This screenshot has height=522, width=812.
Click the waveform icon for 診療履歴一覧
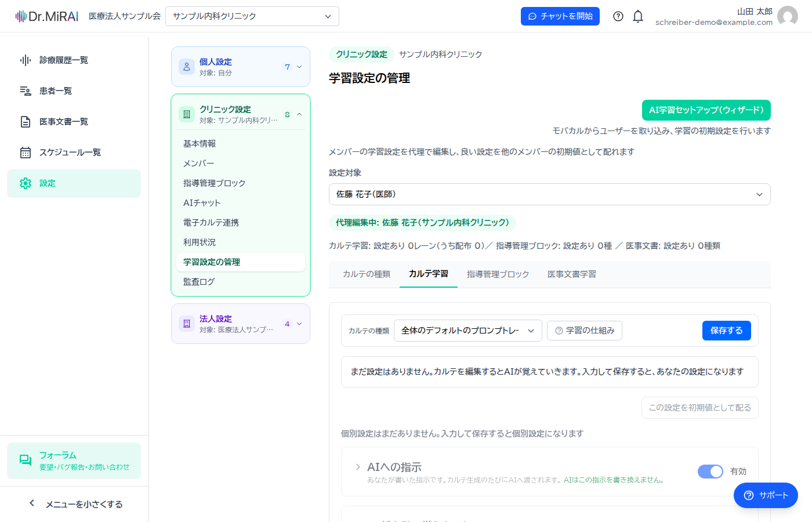tap(26, 60)
